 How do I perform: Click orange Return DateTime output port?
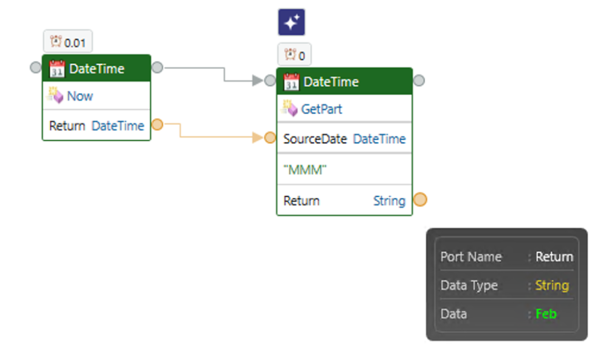[x=158, y=125]
